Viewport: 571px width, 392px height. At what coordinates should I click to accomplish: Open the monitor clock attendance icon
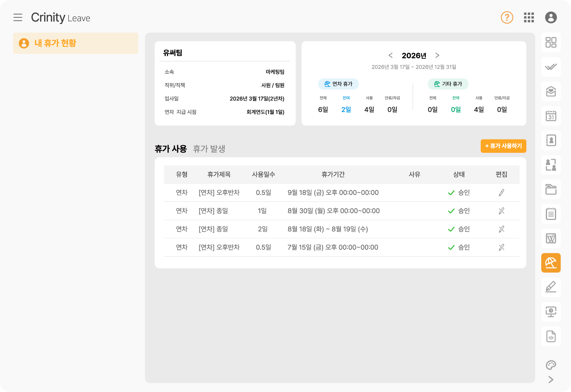[x=551, y=312]
